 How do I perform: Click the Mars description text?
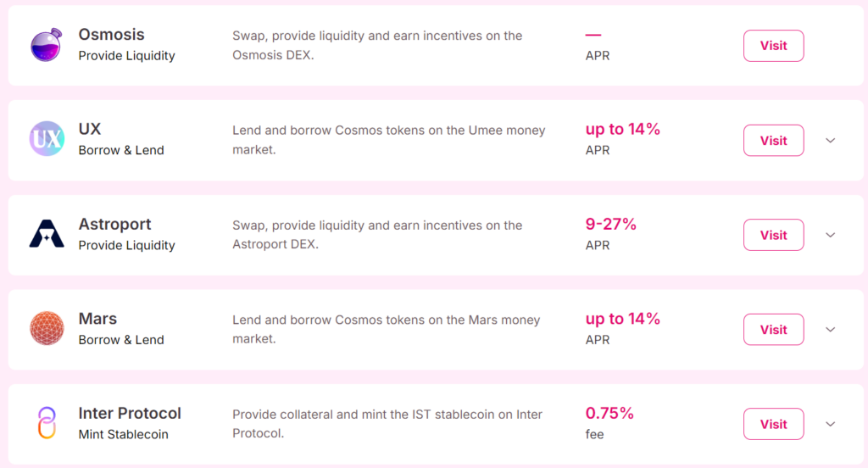pyautogui.click(x=386, y=329)
